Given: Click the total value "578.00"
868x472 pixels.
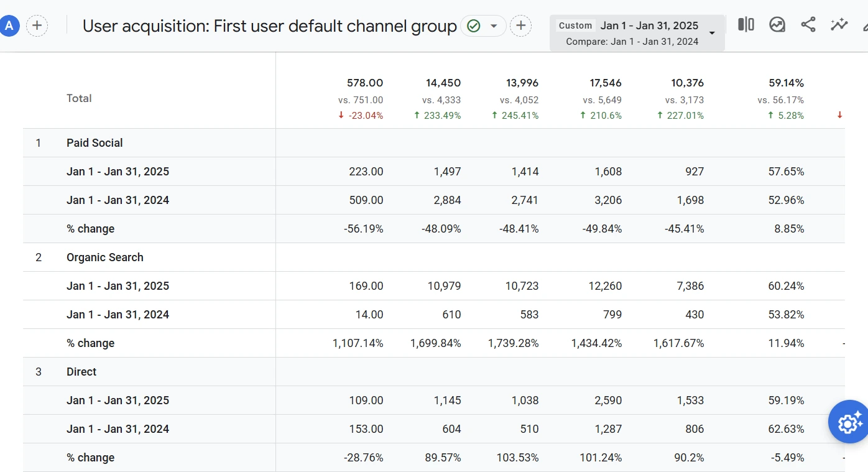Looking at the screenshot, I should pos(365,83).
